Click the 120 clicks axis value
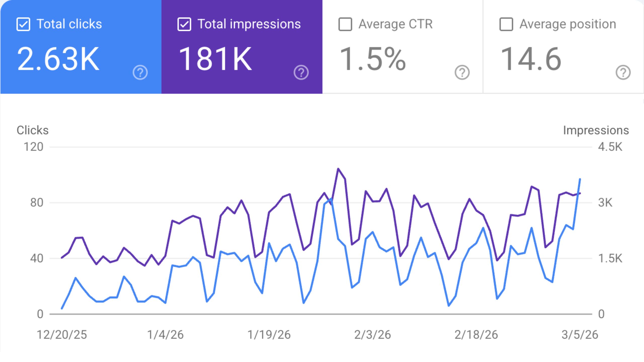The height and width of the screenshot is (362, 644). coord(33,147)
